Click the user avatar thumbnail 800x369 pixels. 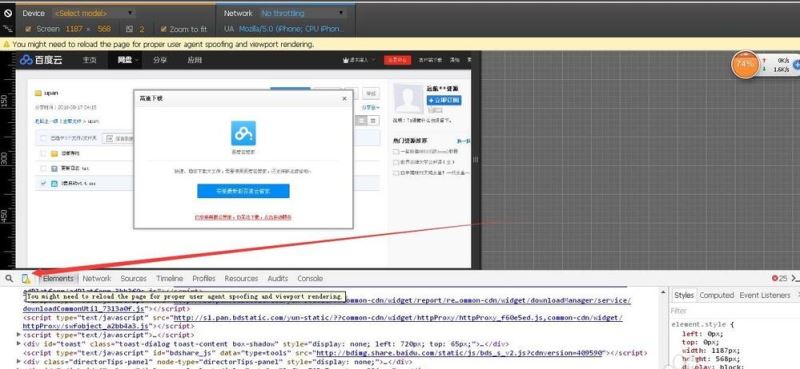click(409, 99)
